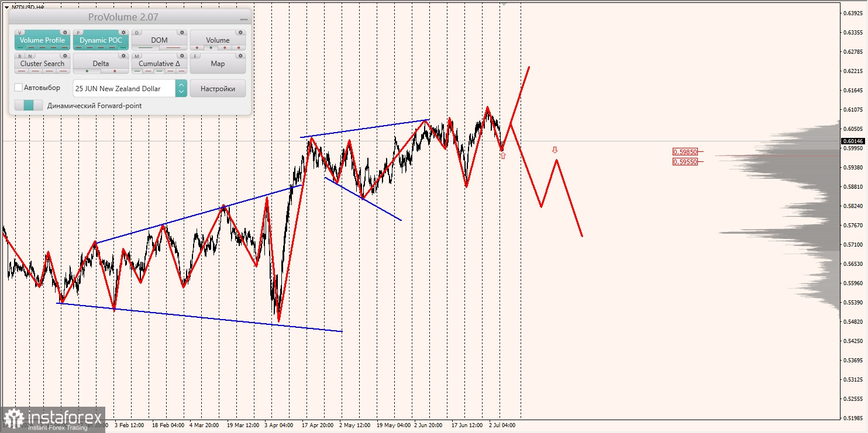The height and width of the screenshot is (433, 868).
Task: Open Delta gear settings
Action: coord(123,56)
